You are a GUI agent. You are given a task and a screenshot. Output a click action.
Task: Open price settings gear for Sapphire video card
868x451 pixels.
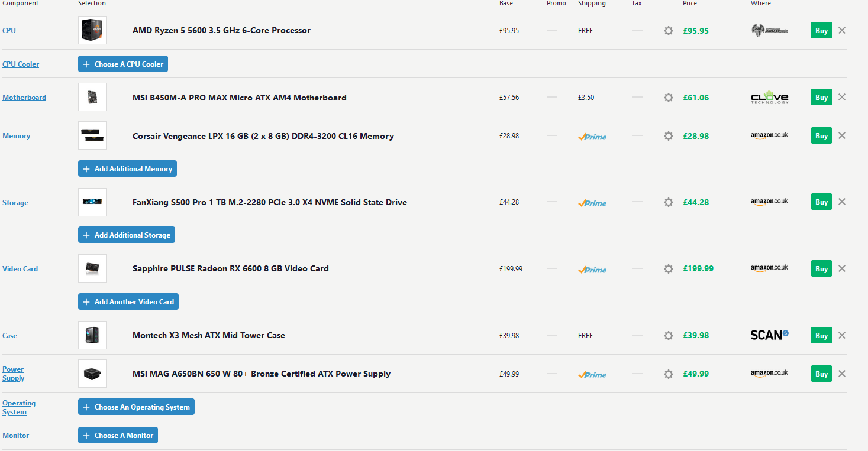pos(669,269)
